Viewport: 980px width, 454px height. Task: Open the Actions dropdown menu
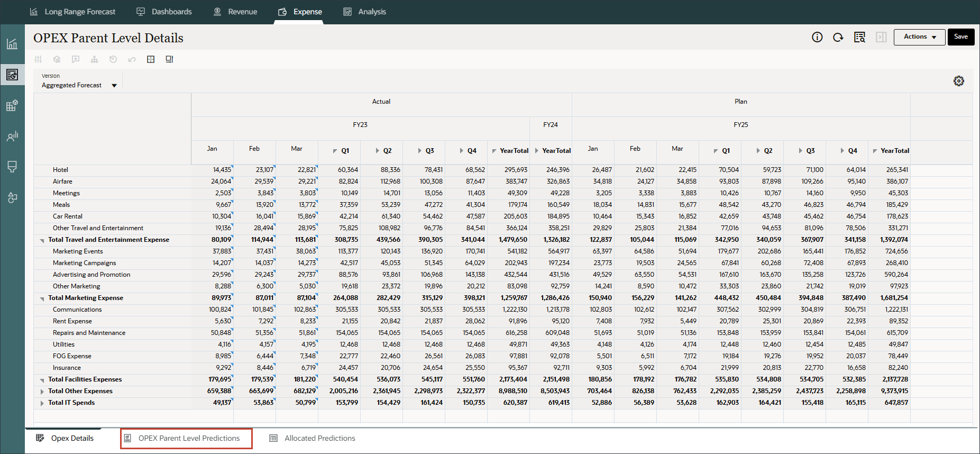point(919,37)
